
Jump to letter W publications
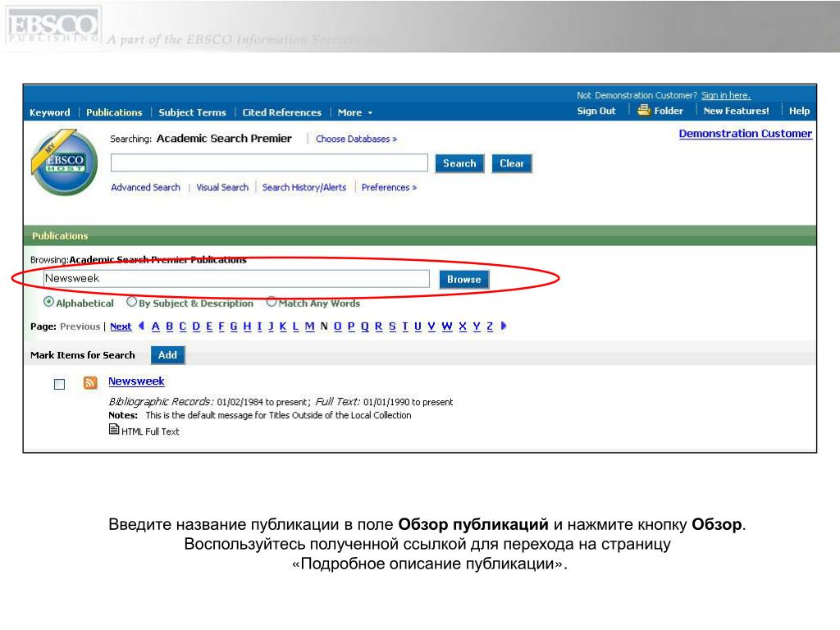[447, 326]
